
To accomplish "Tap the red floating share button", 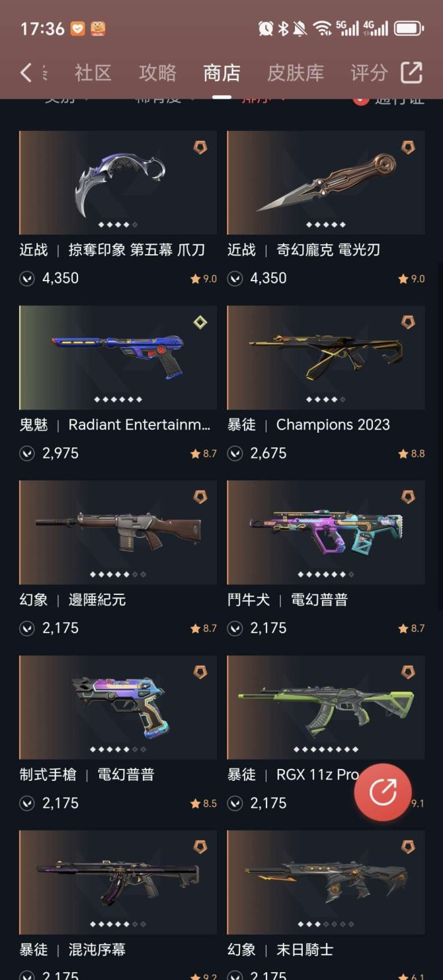I will [383, 791].
